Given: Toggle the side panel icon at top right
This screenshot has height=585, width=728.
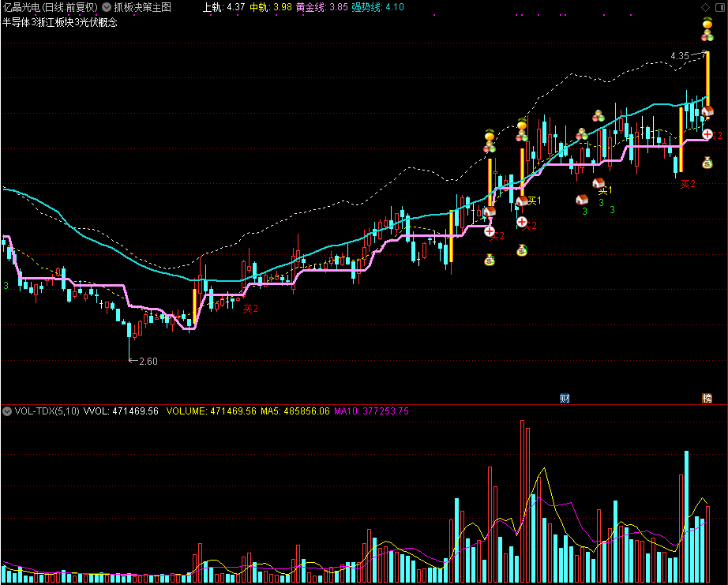Looking at the screenshot, I should [720, 7].
